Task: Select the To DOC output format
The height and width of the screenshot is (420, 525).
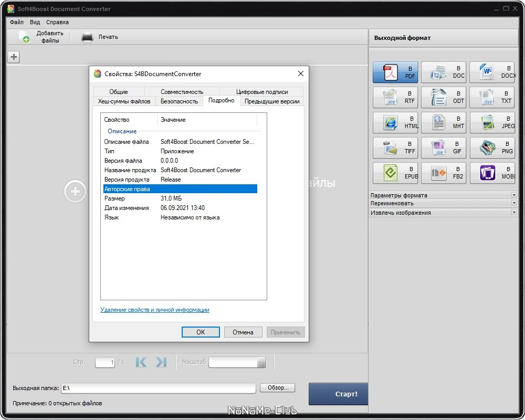Action: (x=443, y=72)
